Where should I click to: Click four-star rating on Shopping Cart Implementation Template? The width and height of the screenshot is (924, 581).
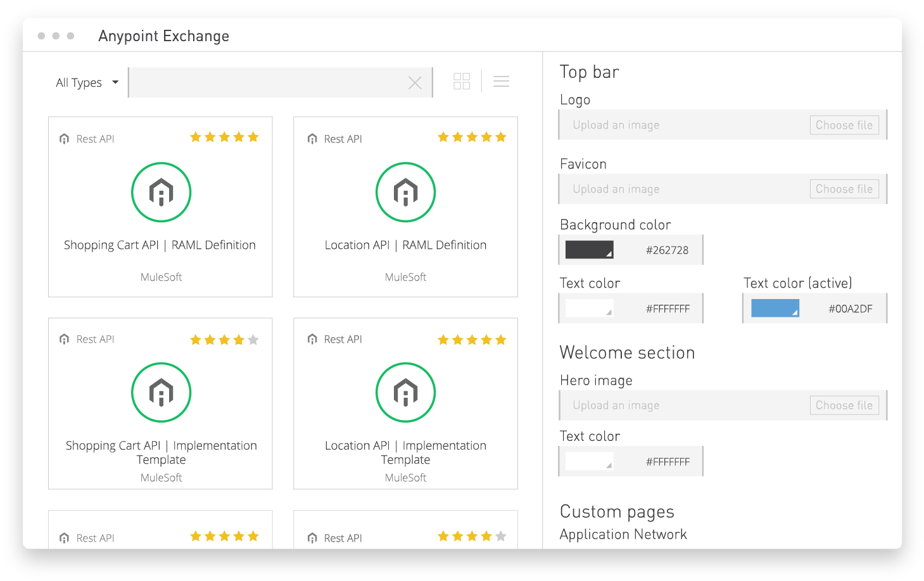click(x=224, y=340)
